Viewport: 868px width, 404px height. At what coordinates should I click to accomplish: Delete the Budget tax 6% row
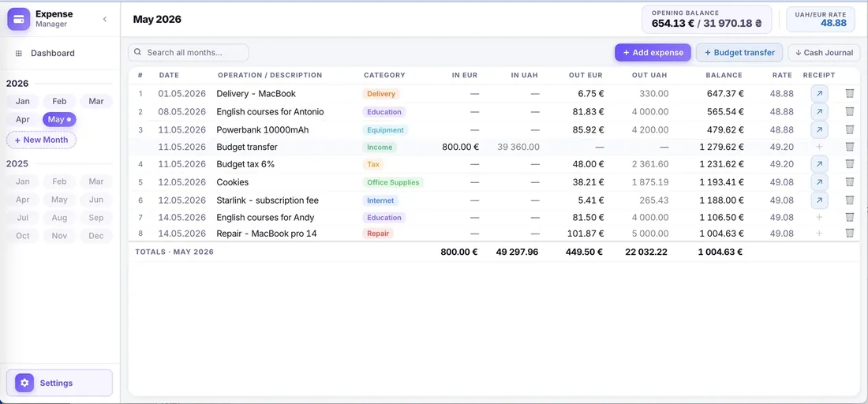(x=850, y=164)
